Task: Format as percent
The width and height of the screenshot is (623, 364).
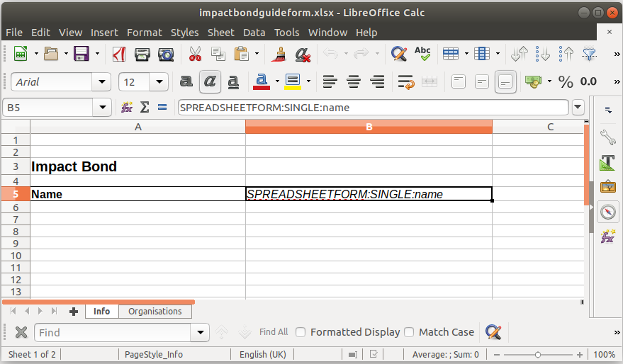Action: coord(566,81)
